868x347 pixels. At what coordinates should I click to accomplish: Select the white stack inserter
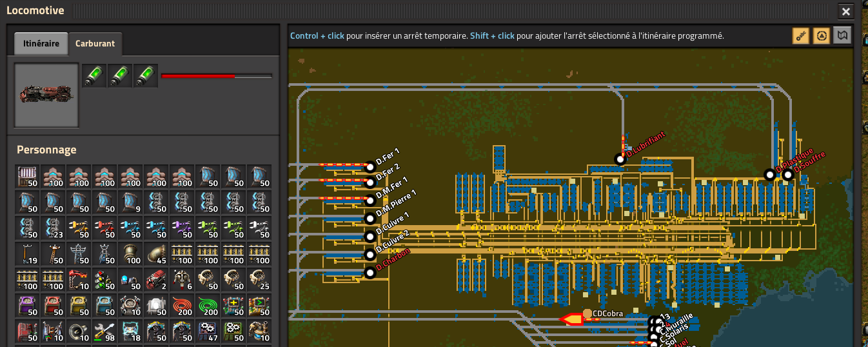[259, 228]
